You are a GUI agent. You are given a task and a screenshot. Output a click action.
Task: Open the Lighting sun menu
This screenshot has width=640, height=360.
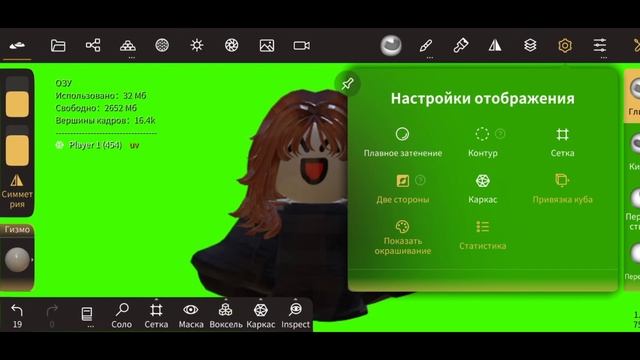click(x=197, y=45)
